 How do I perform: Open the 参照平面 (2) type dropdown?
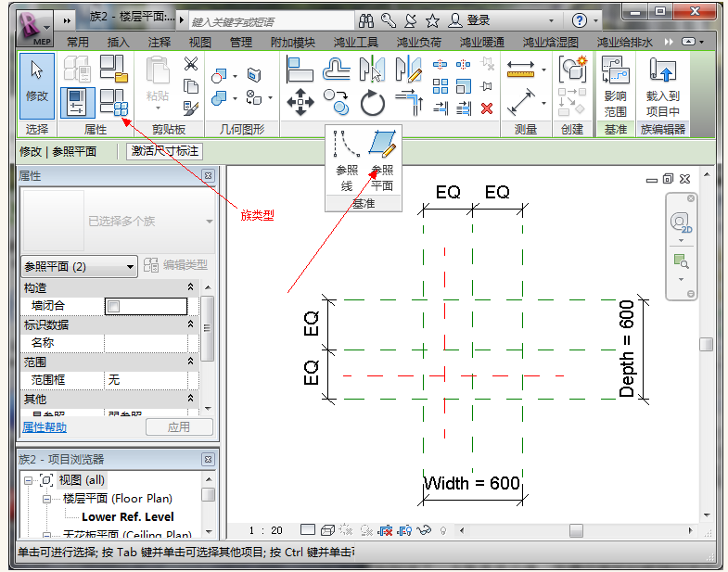[x=129, y=266]
